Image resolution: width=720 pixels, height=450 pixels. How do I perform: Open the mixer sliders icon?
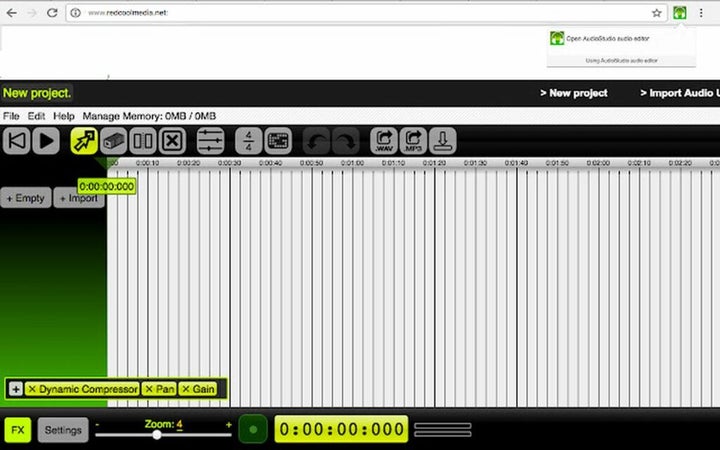pyautogui.click(x=210, y=141)
